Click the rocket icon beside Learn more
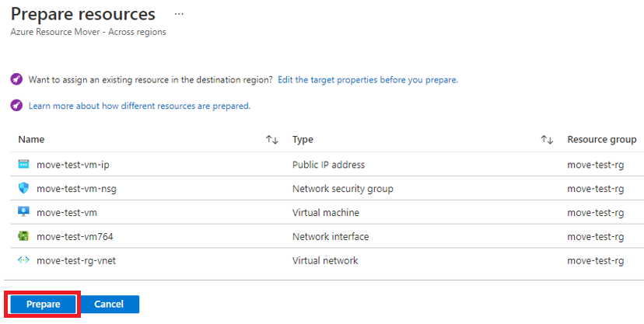Screen dimensions: 644x324 coord(16,106)
